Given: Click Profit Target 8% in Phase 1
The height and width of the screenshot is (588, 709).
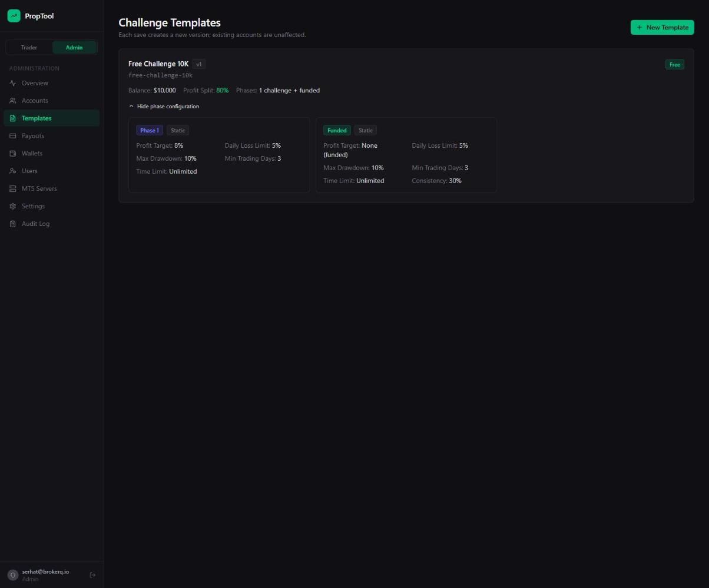Looking at the screenshot, I should [x=160, y=145].
